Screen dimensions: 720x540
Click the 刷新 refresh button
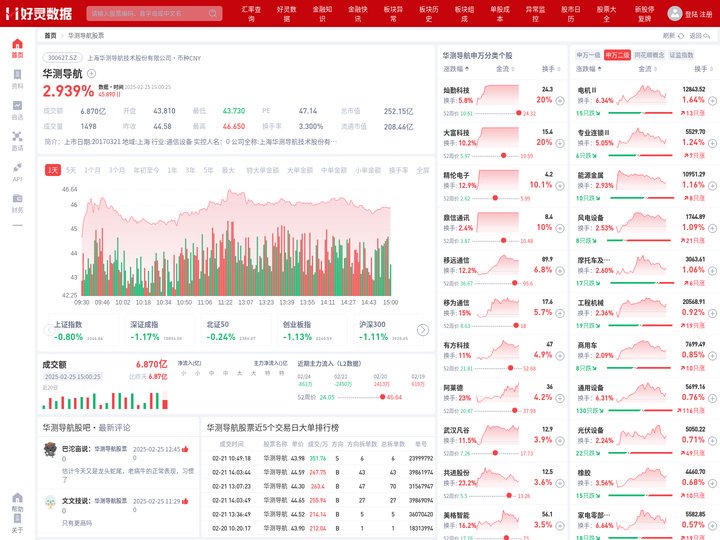point(673,35)
